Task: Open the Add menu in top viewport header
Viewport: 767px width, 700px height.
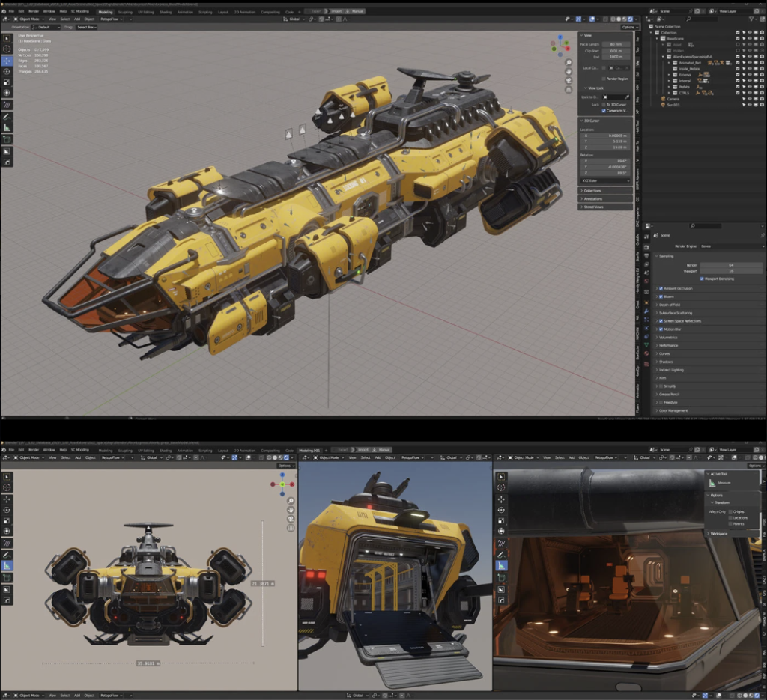Action: 77,19
